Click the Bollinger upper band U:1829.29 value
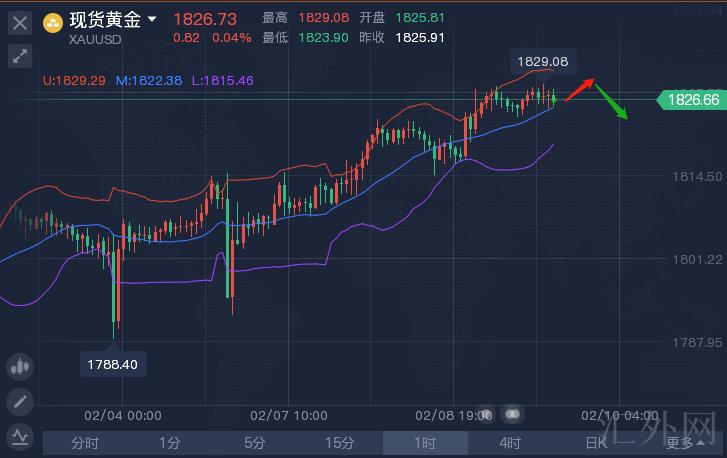This screenshot has height=458, width=727. (x=76, y=80)
